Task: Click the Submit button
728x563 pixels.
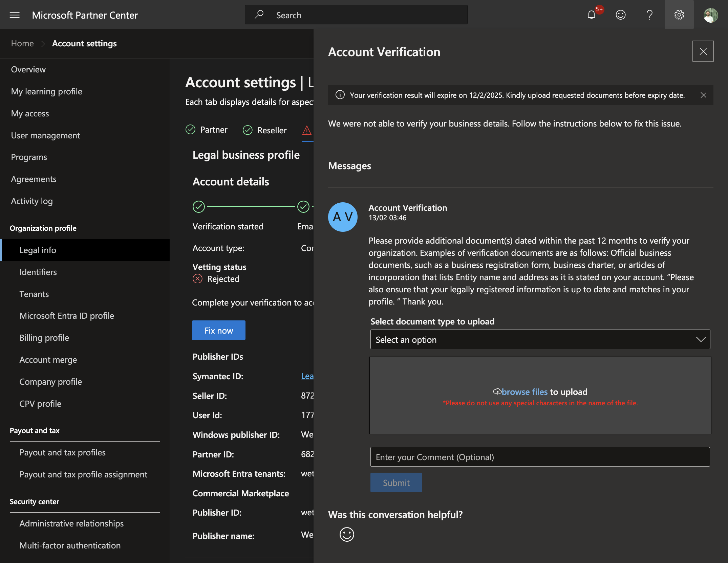Action: (396, 482)
